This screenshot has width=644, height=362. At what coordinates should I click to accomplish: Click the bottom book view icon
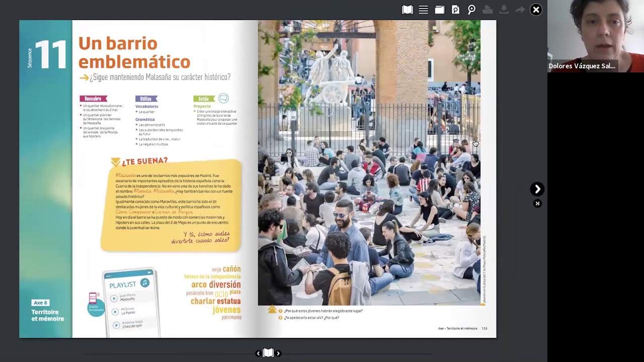pyautogui.click(x=268, y=353)
